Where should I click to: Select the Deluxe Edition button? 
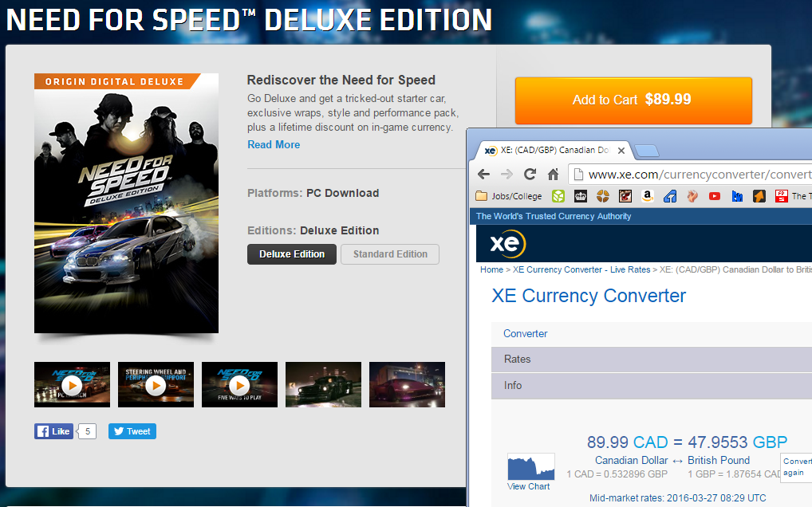[x=292, y=254]
